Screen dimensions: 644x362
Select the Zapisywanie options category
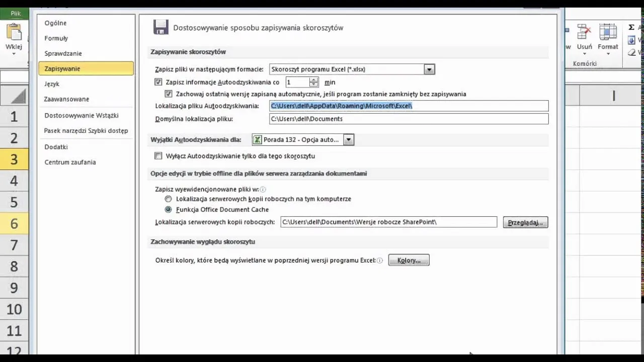click(86, 68)
